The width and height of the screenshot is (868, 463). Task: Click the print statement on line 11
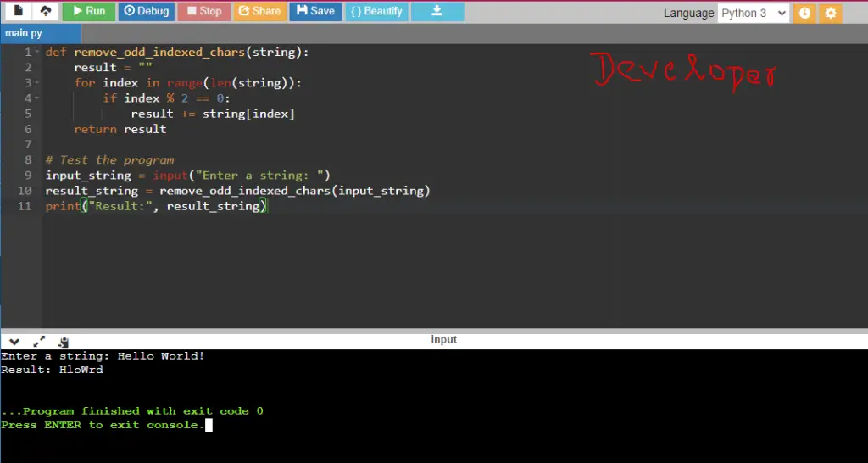[x=156, y=206]
